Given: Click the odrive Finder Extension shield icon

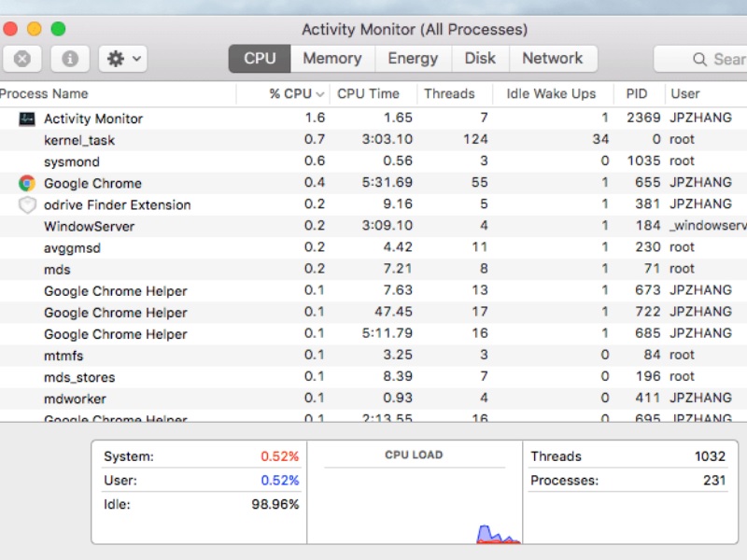Looking at the screenshot, I should 27,205.
